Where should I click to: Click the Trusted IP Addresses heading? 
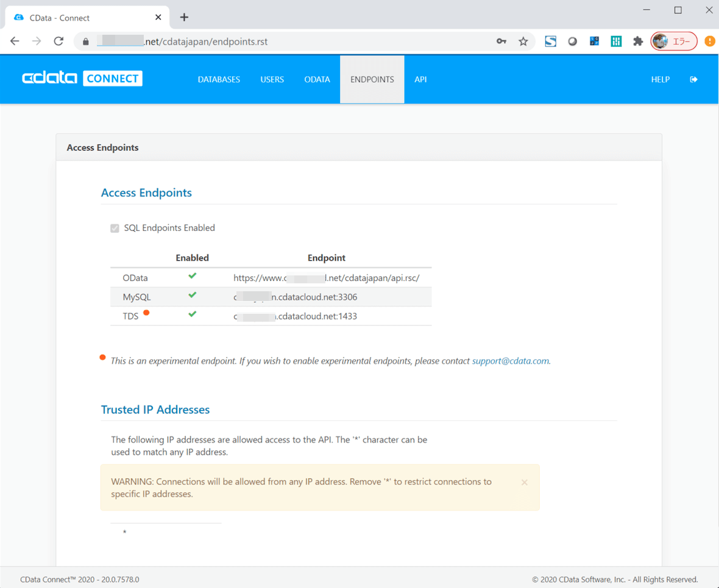pyautogui.click(x=155, y=409)
